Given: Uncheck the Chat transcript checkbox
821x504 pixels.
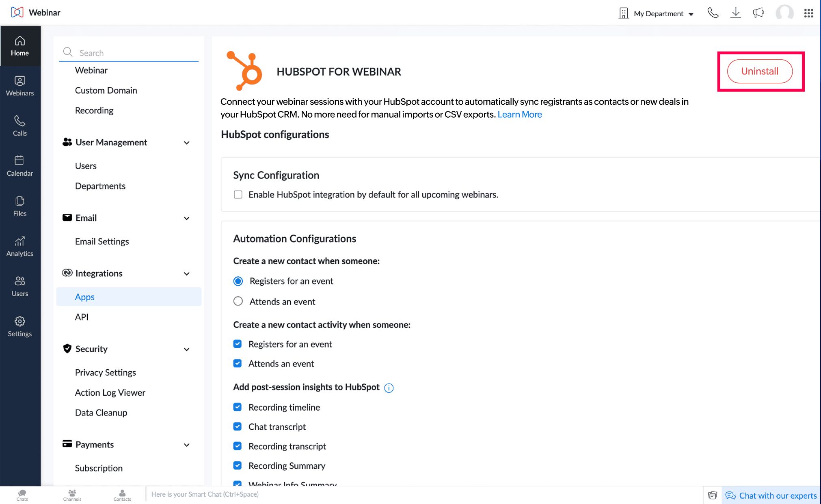Looking at the screenshot, I should point(238,426).
